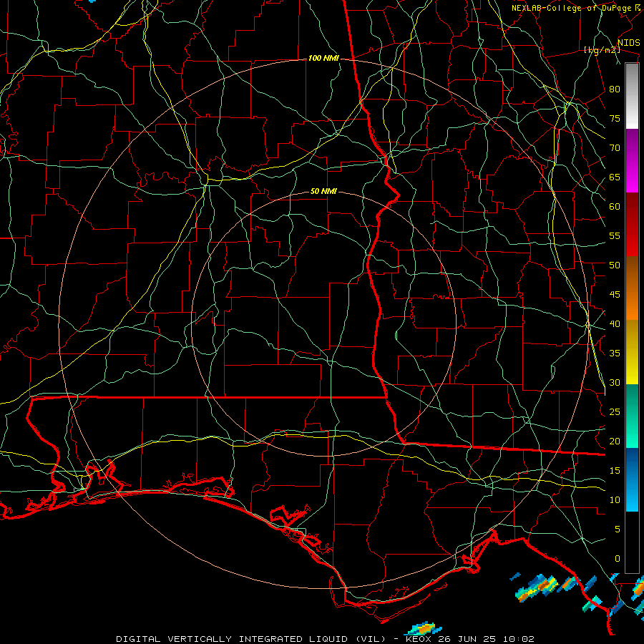Click the scale value 10
The width and height of the screenshot is (644, 644).
pyautogui.click(x=615, y=500)
